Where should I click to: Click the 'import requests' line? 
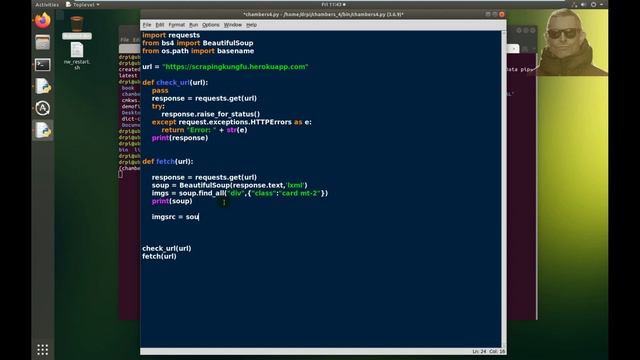coord(171,35)
